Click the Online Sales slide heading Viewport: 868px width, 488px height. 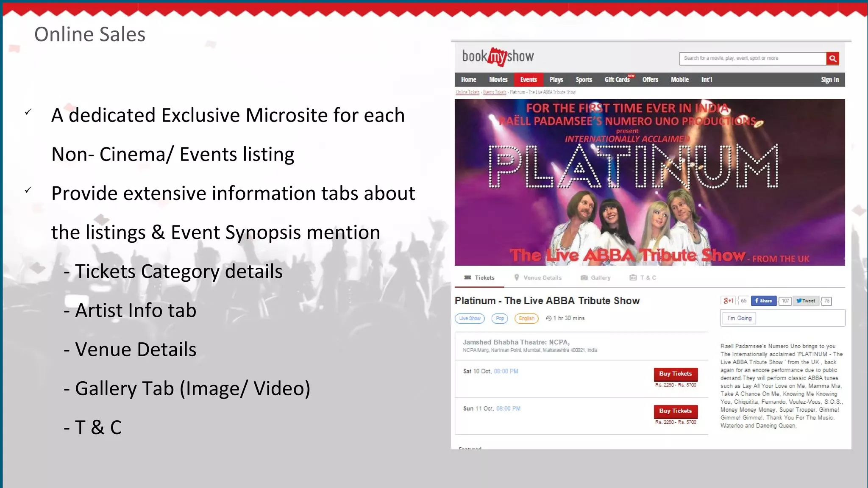[90, 34]
